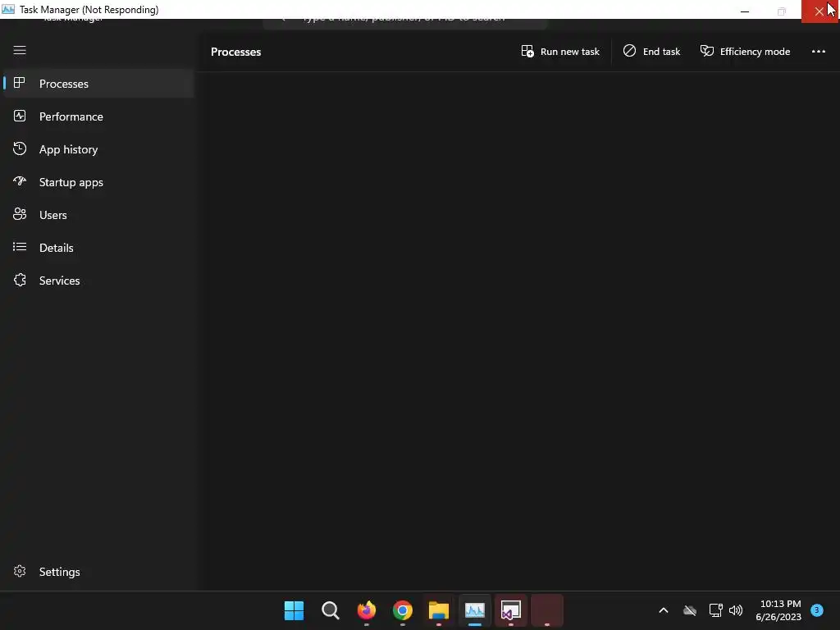This screenshot has height=630, width=840.
Task: Open the volume speaker control
Action: [x=736, y=610]
